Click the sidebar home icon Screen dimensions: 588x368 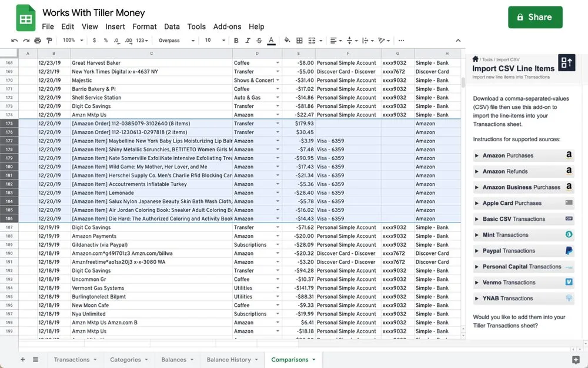[475, 59]
